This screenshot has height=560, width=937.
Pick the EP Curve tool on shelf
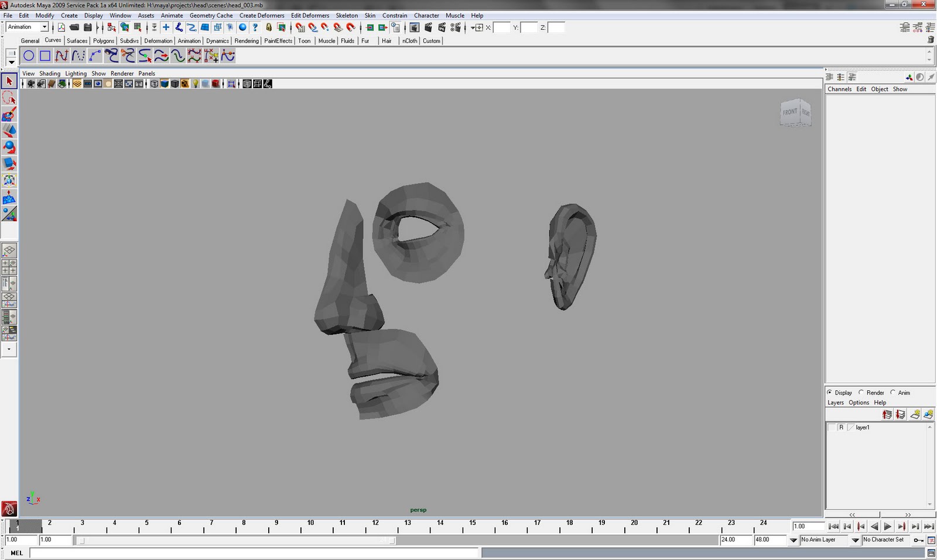point(61,56)
